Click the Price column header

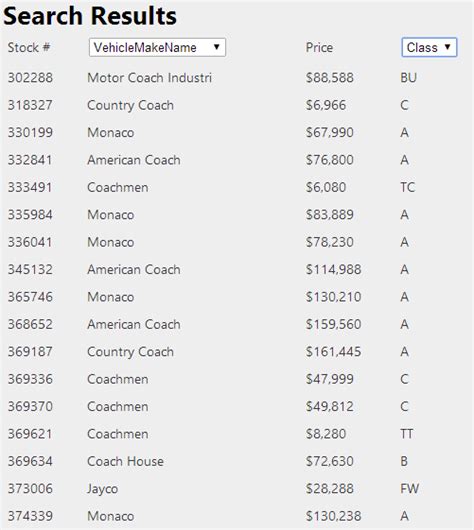point(319,47)
